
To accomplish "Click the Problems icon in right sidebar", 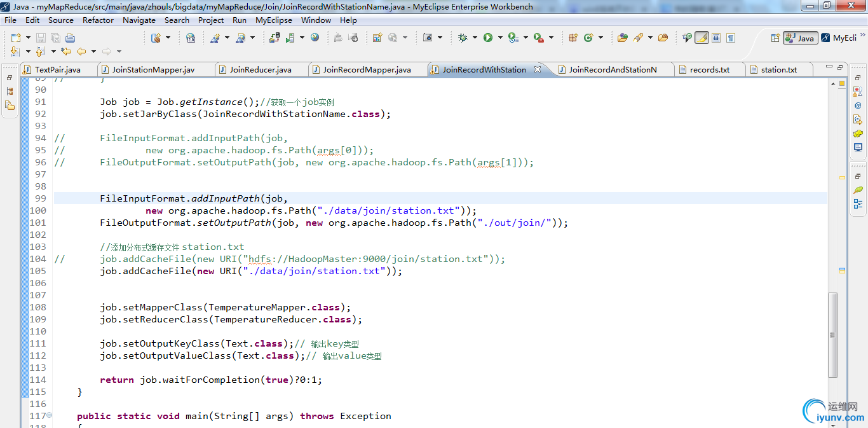I will (858, 92).
